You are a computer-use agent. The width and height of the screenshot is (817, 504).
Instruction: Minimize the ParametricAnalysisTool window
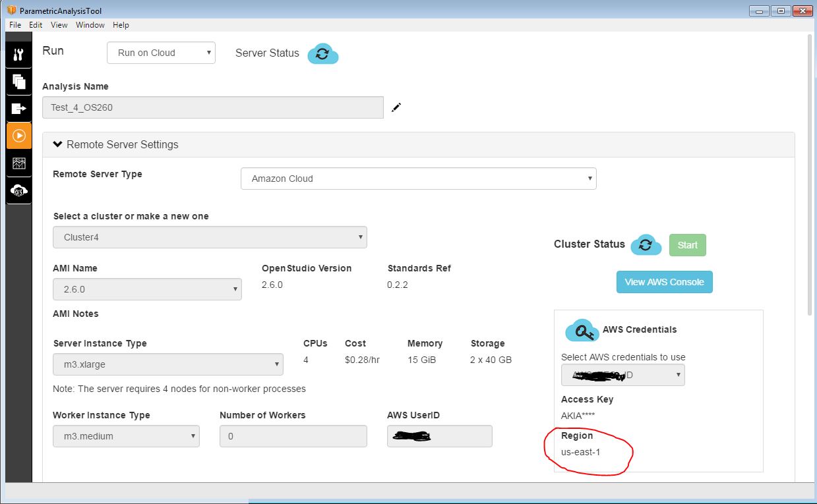click(759, 11)
